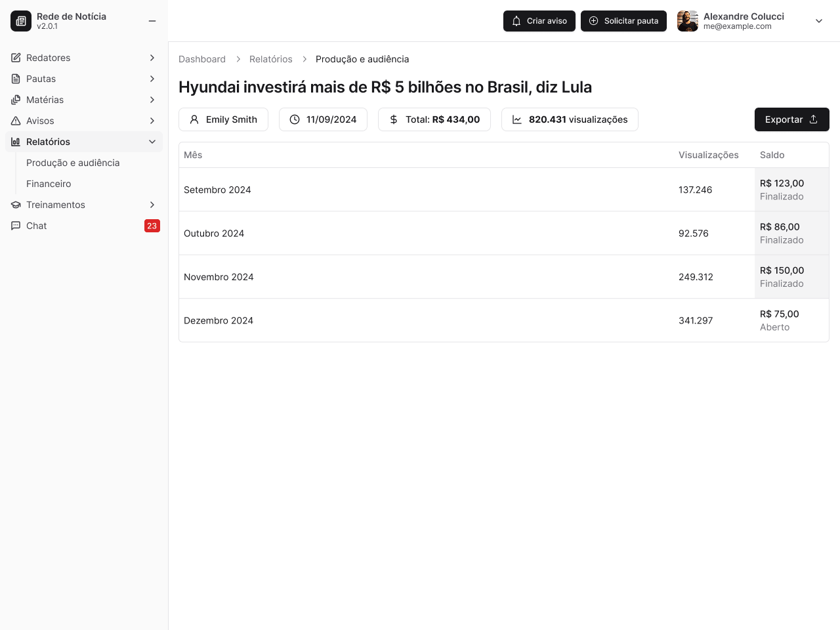Select the Redatores sidebar icon

click(x=15, y=58)
